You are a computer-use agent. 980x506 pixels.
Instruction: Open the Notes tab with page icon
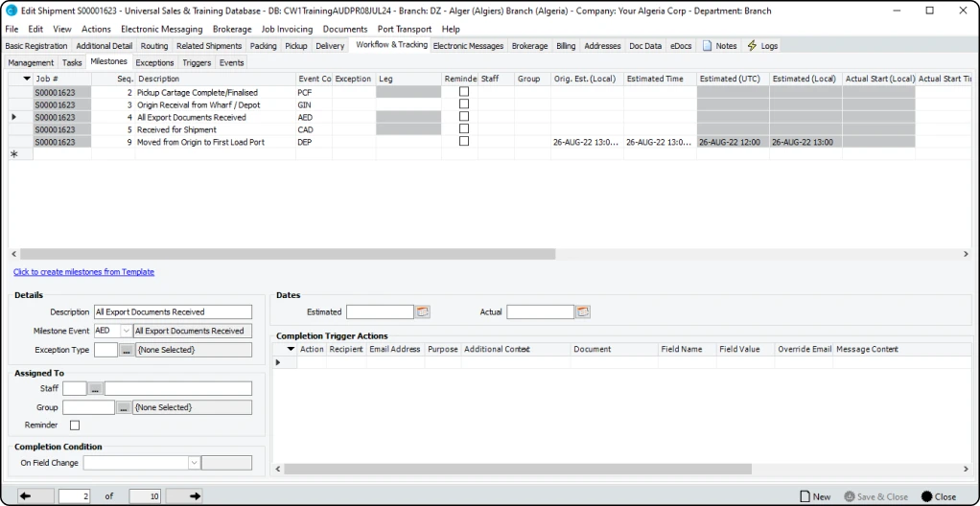(x=720, y=46)
